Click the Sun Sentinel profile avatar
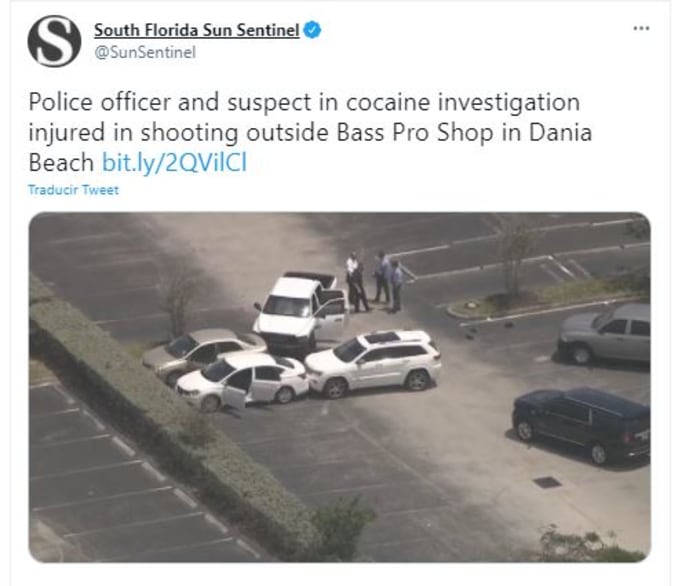700x586 pixels. point(54,41)
